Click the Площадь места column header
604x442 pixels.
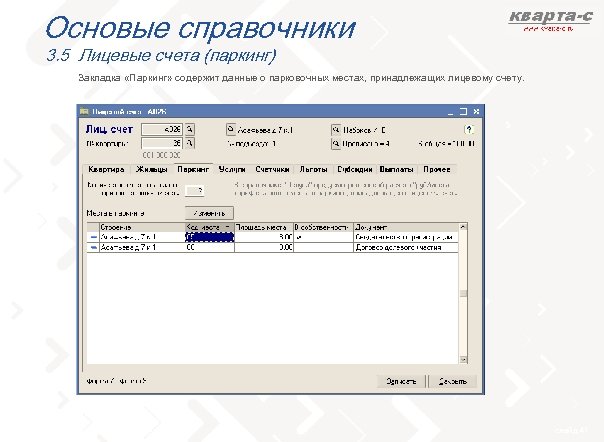(x=264, y=227)
